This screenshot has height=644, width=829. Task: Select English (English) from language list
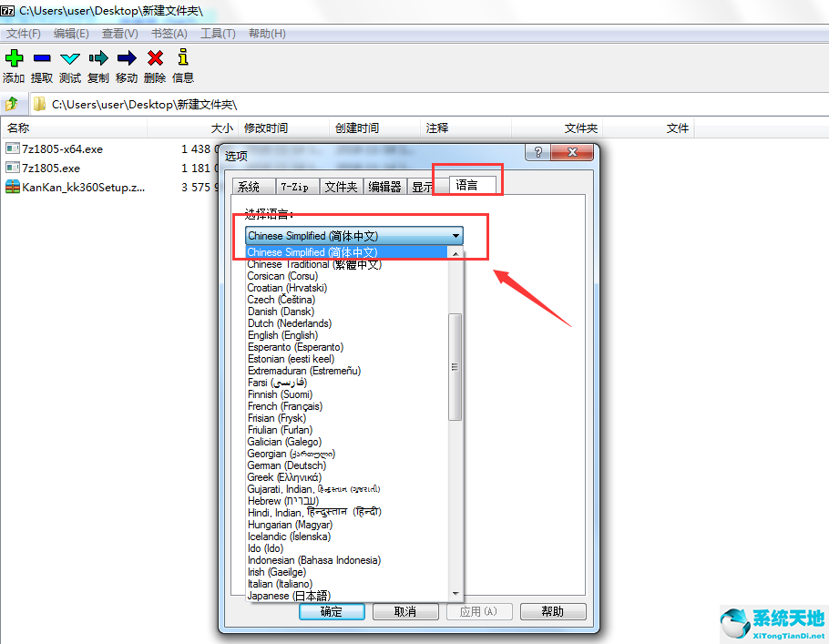tap(282, 335)
